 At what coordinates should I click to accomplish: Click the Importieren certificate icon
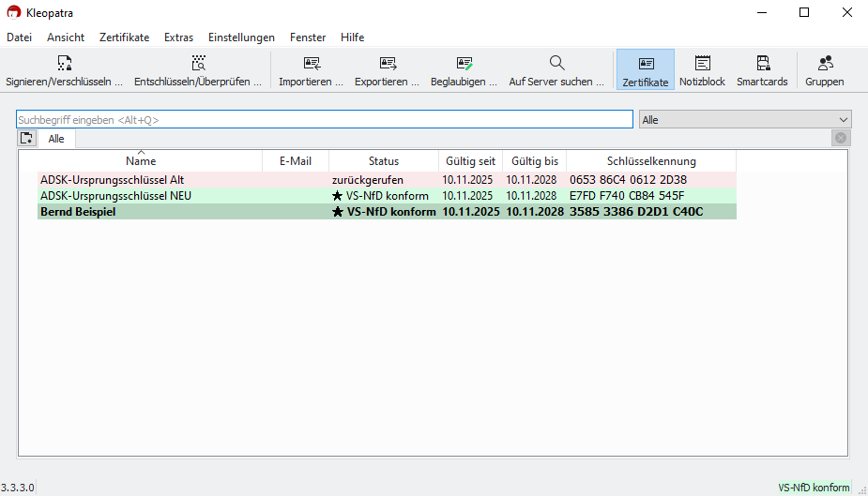312,64
